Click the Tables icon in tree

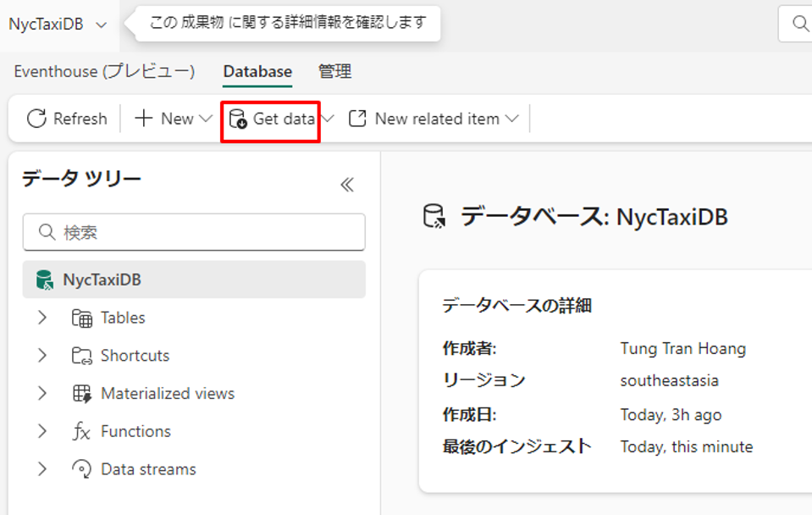pos(82,318)
